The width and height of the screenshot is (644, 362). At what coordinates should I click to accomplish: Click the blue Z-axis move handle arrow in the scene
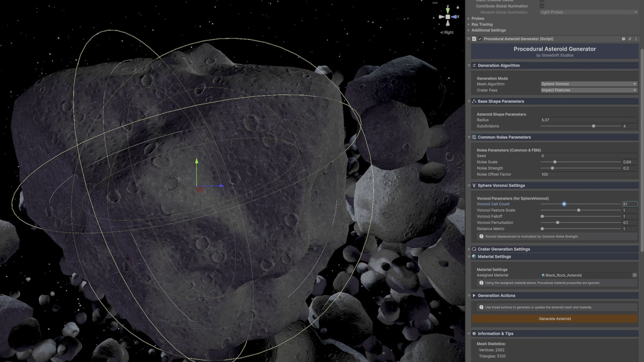(221, 186)
